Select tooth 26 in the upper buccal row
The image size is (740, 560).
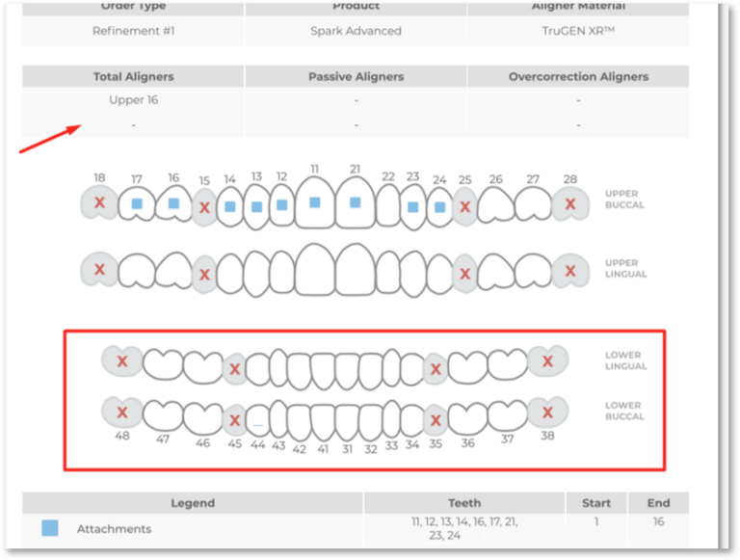pos(495,204)
